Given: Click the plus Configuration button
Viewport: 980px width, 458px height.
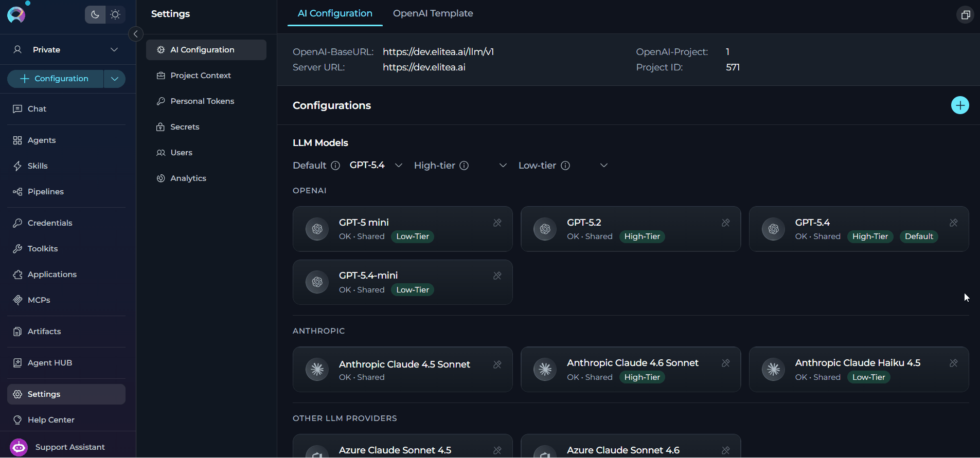Looking at the screenshot, I should [x=55, y=79].
